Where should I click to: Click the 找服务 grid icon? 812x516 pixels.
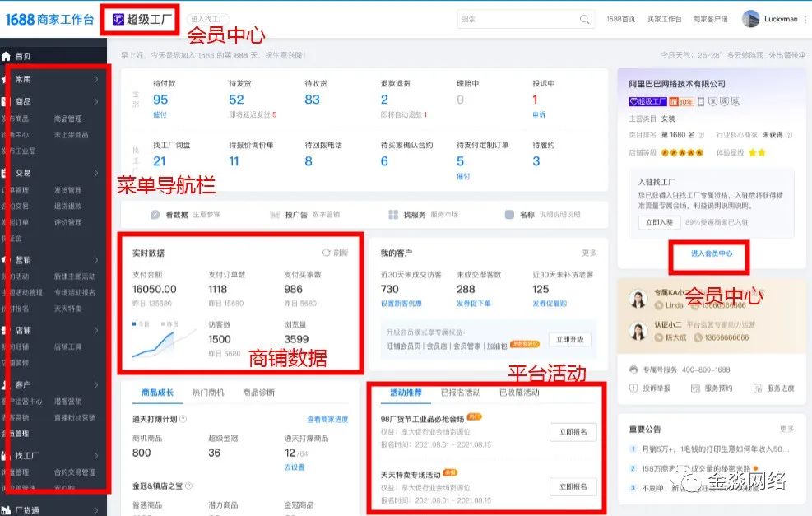click(393, 215)
